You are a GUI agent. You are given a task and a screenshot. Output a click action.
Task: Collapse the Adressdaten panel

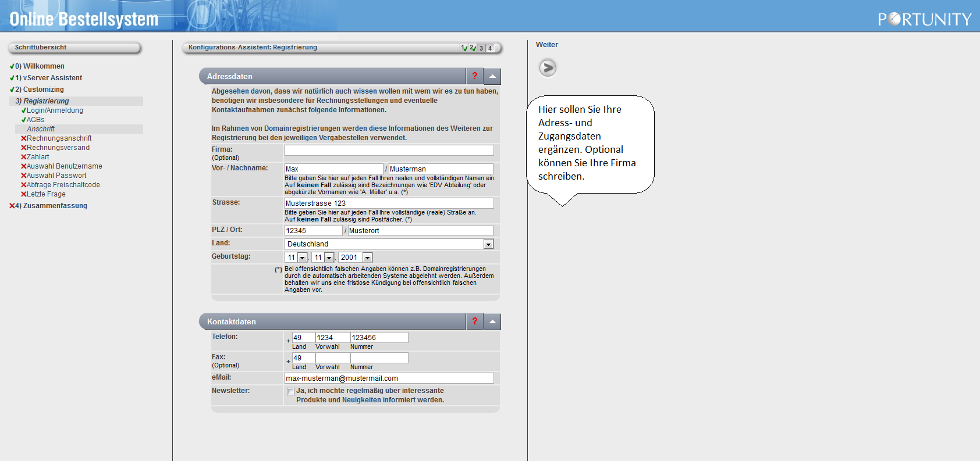pos(492,76)
